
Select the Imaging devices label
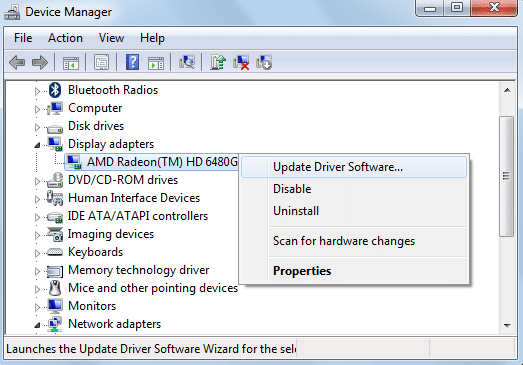click(111, 234)
